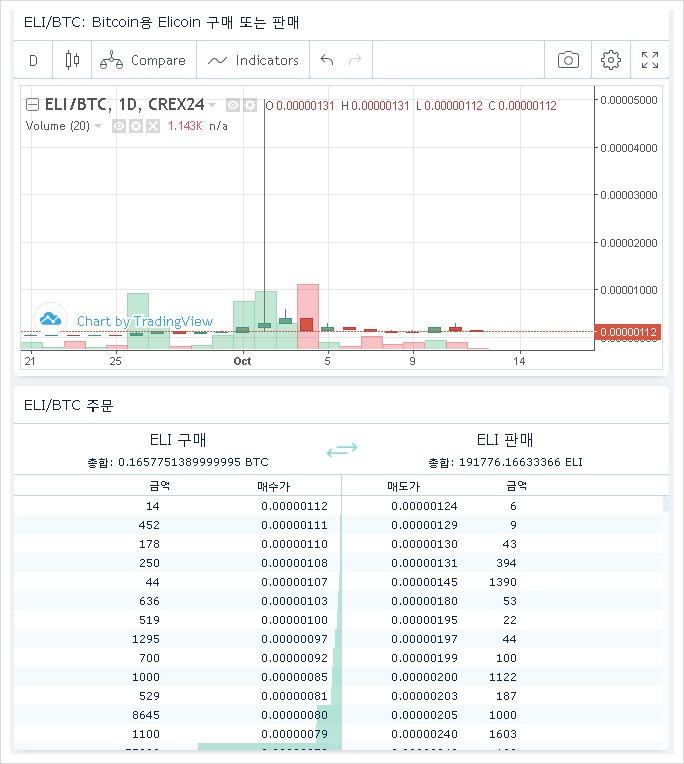Select buy order at price 0.00000097

tap(178, 639)
